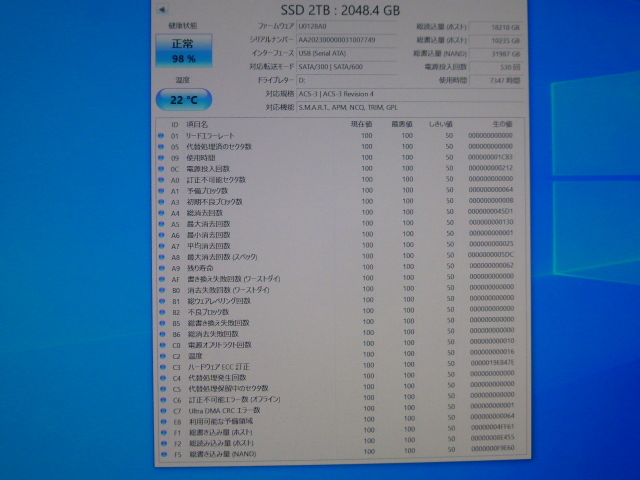Click the status dot for ID 0C 電源投入回数
This screenshot has width=640, height=480.
tap(161, 169)
